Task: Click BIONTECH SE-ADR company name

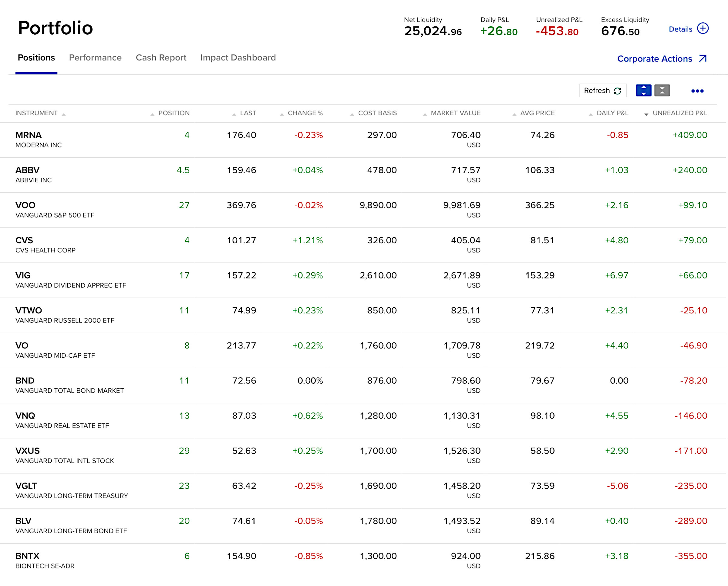Action: 45,566
